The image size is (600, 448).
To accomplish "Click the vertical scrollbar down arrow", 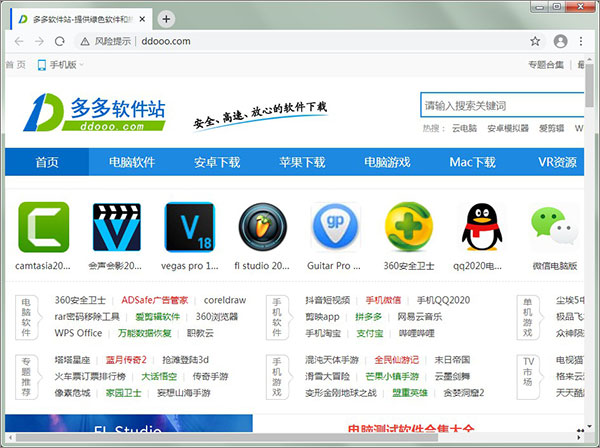I will 590,426.
